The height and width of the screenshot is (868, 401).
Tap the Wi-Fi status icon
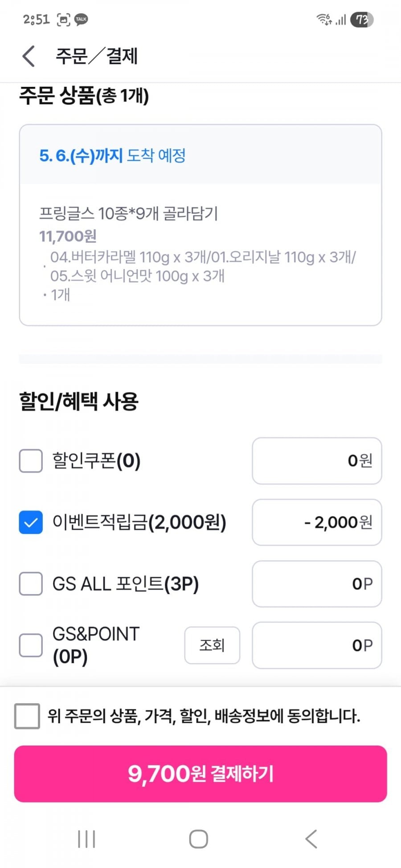324,20
